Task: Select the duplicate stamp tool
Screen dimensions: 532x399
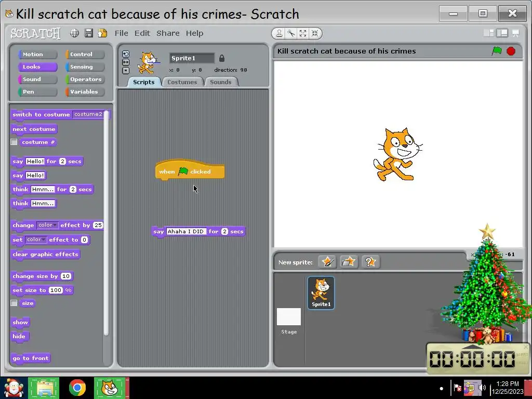Action: (279, 33)
